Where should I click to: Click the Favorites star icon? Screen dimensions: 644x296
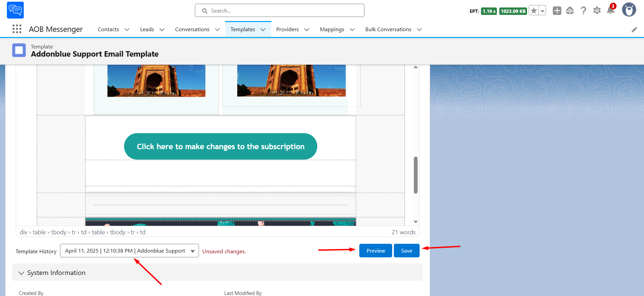pos(534,11)
